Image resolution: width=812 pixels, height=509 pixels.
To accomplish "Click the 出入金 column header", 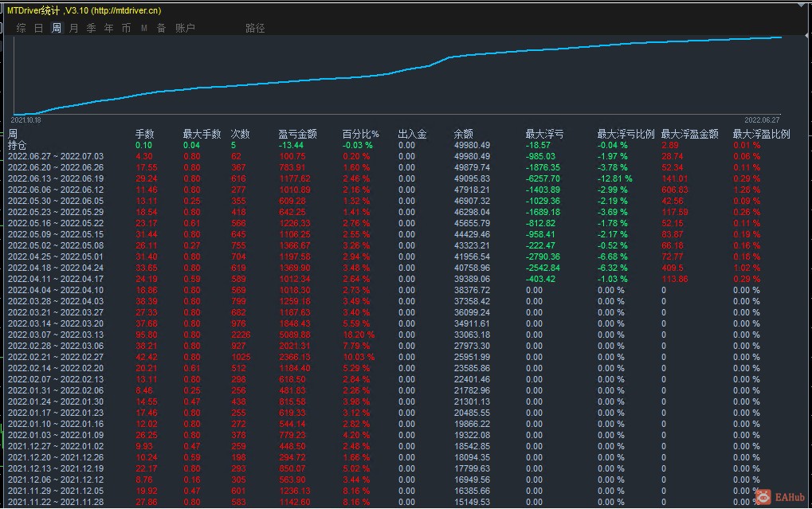I will 412,134.
